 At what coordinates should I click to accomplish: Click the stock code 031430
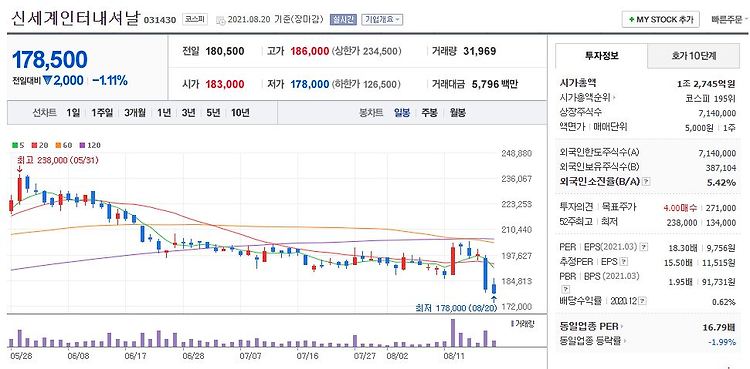coord(160,20)
